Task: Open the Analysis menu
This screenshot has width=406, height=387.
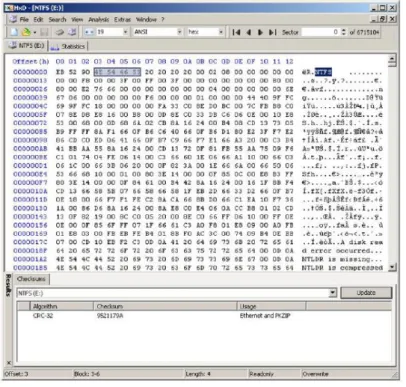Action: pyautogui.click(x=99, y=20)
